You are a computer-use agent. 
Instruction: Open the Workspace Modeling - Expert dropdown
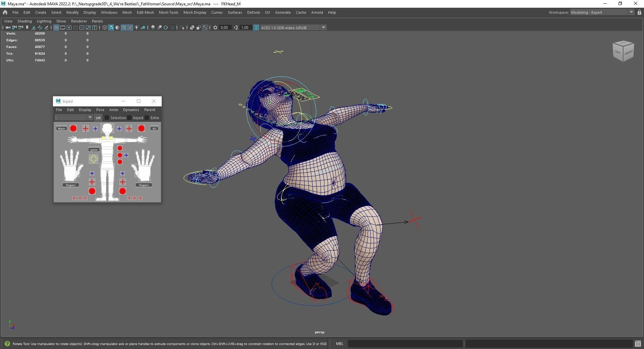[602, 12]
